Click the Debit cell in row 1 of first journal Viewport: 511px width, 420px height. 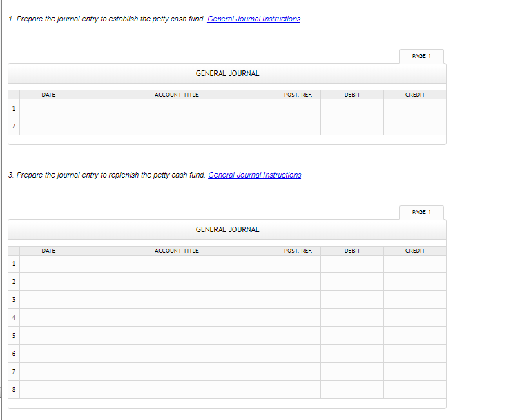[x=352, y=108]
